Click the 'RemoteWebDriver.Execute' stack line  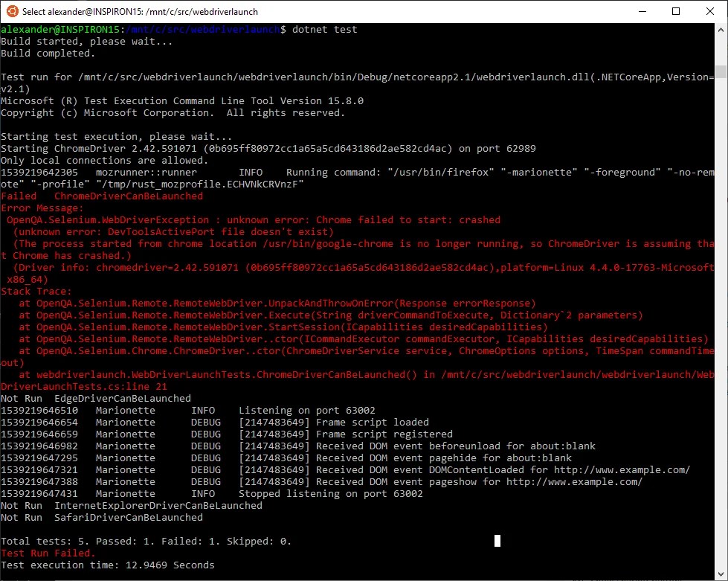tap(331, 315)
